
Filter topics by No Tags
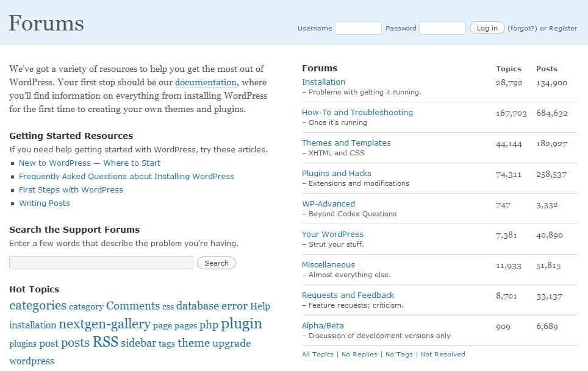399,354
